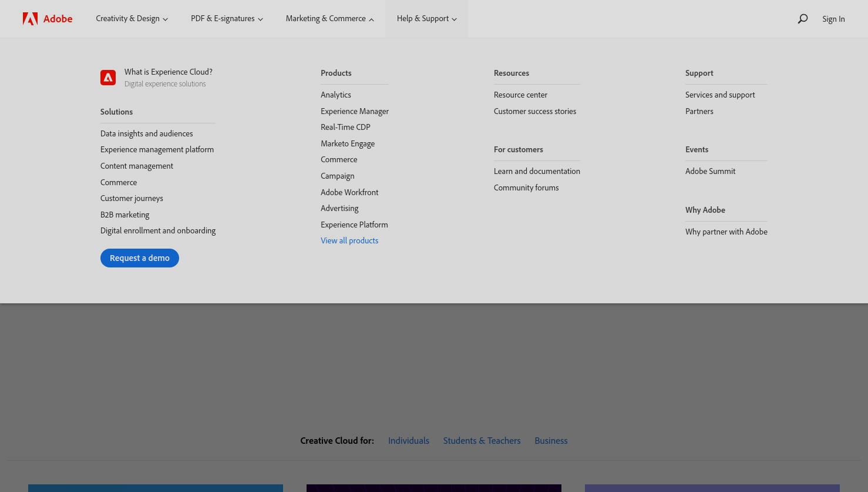Open Customer journeys
The image size is (868, 492).
point(132,198)
